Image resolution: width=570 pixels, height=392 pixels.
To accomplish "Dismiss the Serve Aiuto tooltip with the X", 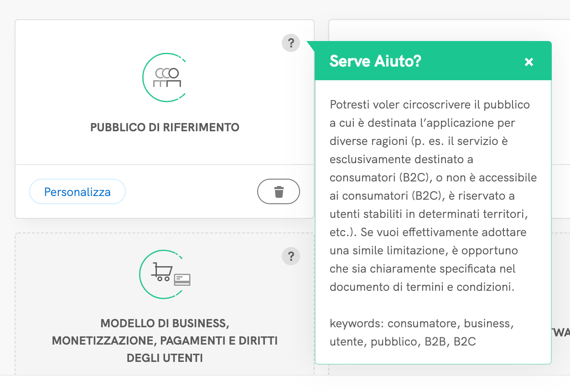I will 529,62.
